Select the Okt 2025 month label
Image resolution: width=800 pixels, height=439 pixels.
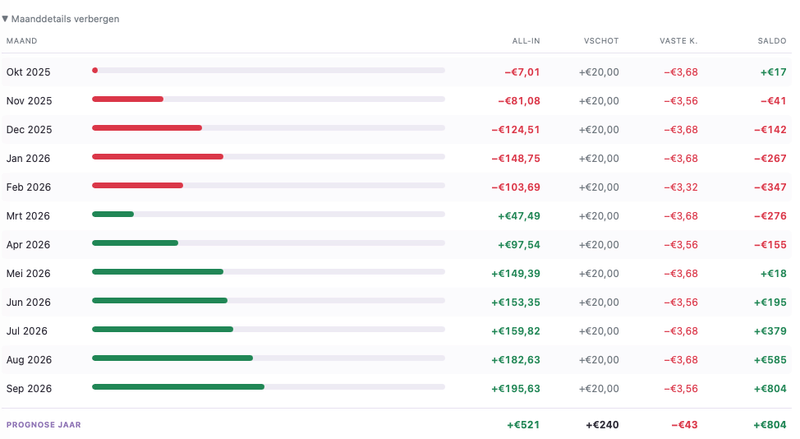point(28,72)
